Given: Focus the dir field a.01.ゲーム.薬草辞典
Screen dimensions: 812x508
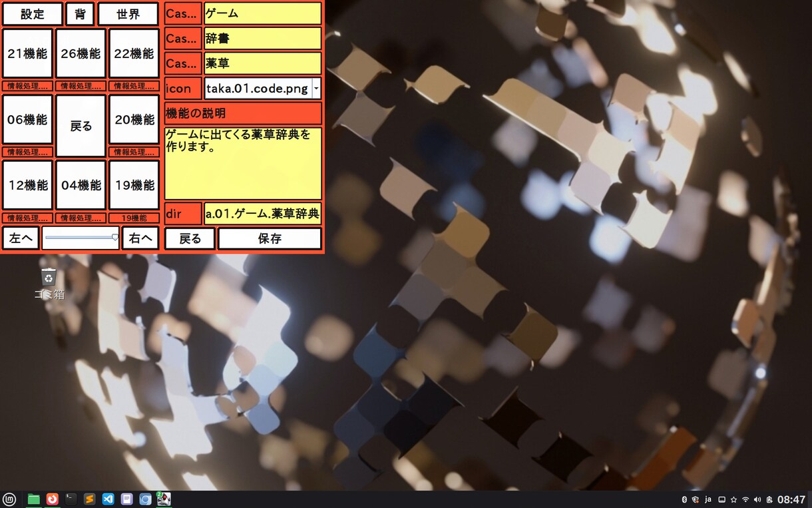Looking at the screenshot, I should coord(263,214).
